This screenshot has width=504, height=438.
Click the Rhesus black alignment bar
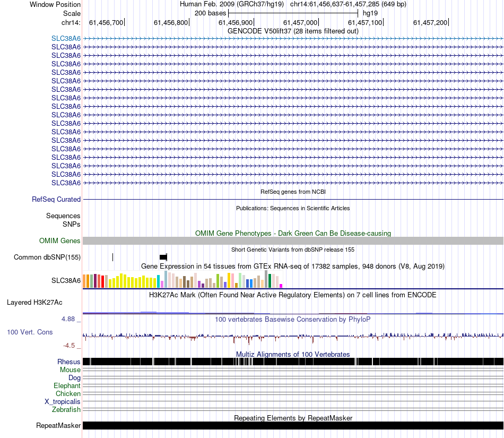293,362
